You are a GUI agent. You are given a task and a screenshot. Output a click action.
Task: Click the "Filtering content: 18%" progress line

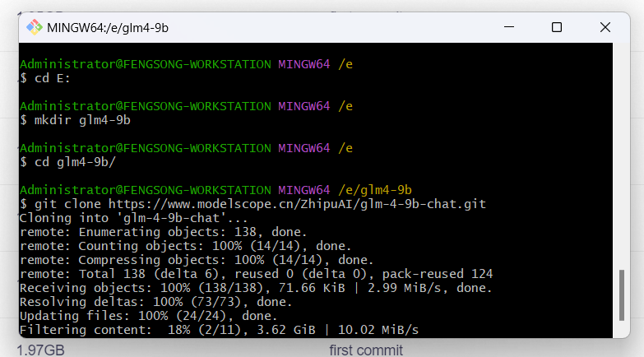coord(219,330)
